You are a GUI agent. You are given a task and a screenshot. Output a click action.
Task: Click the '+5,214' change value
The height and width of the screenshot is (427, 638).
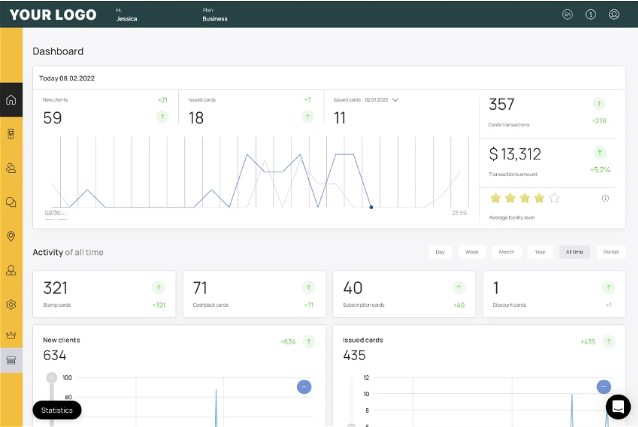point(600,170)
